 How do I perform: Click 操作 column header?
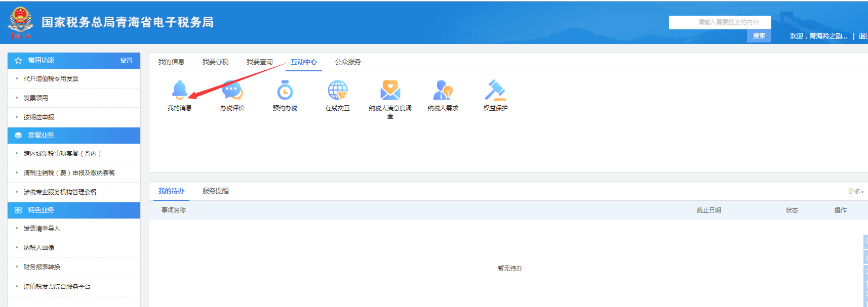coord(840,210)
